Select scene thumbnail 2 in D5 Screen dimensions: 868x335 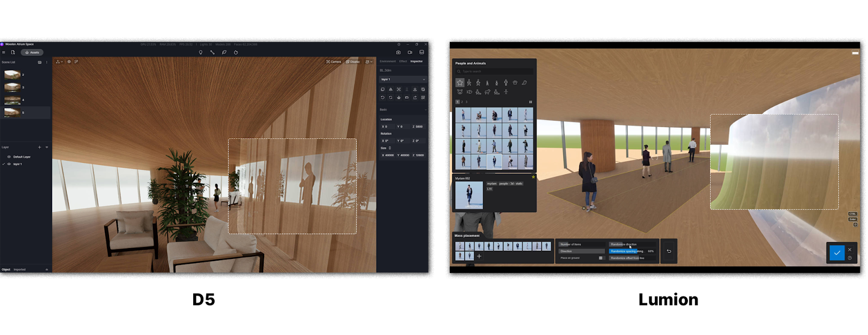[12, 74]
